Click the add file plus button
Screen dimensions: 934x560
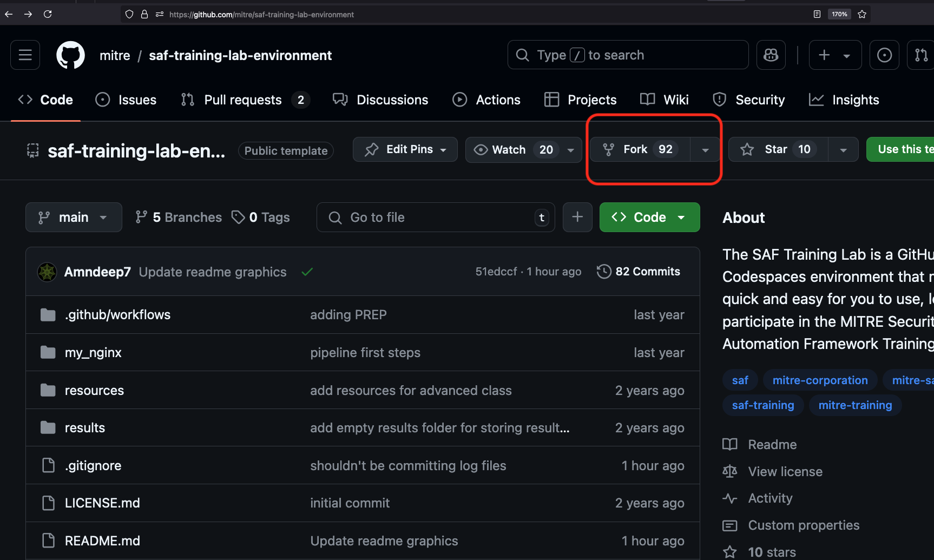[x=577, y=217]
